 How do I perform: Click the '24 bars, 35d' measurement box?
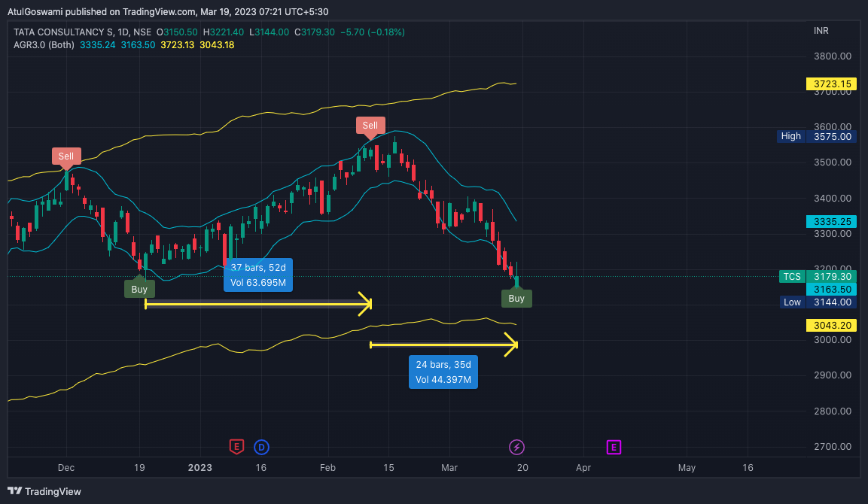click(443, 372)
